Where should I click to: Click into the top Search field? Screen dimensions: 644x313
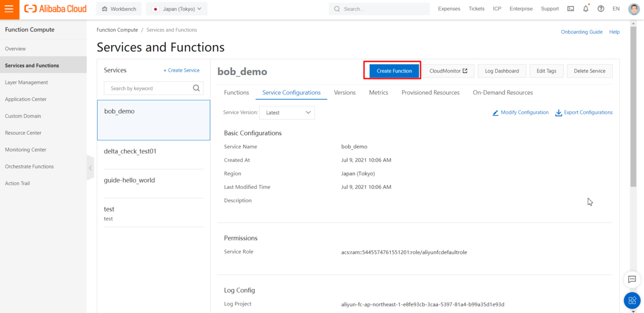[x=379, y=9]
